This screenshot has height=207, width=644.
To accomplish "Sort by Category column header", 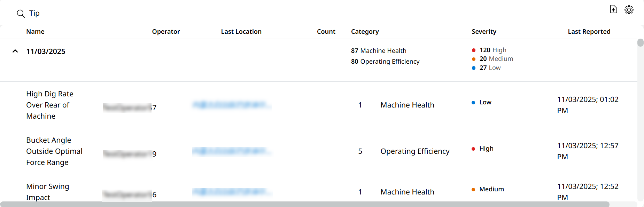I will click(365, 32).
